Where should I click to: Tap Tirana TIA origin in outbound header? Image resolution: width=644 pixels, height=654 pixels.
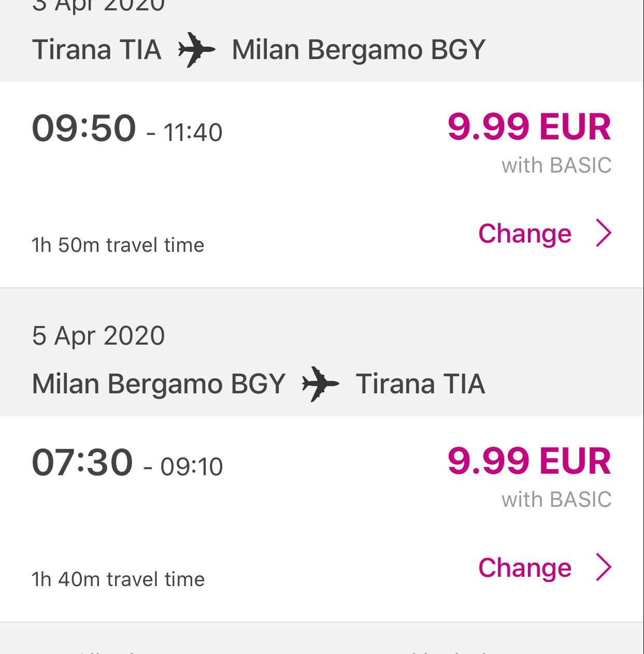(x=96, y=50)
